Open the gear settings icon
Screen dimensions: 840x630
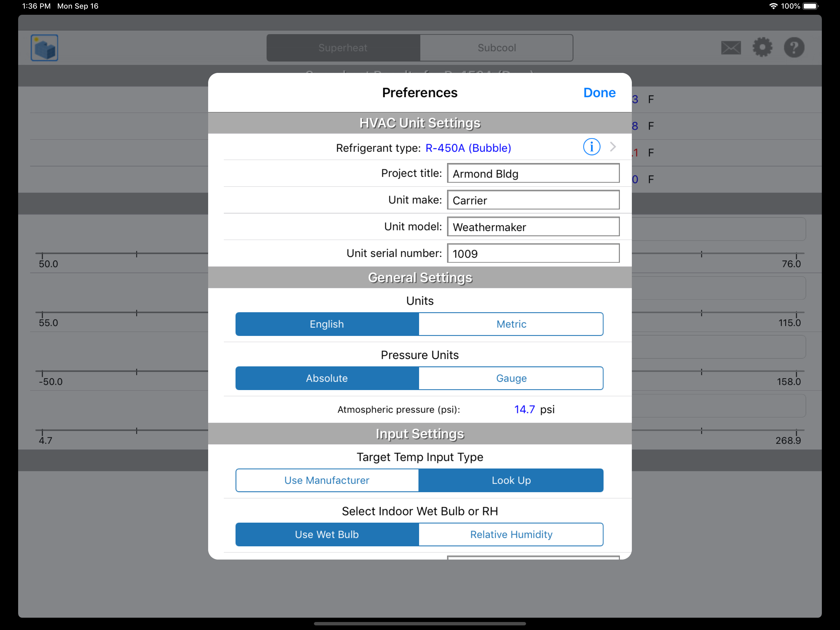point(762,47)
